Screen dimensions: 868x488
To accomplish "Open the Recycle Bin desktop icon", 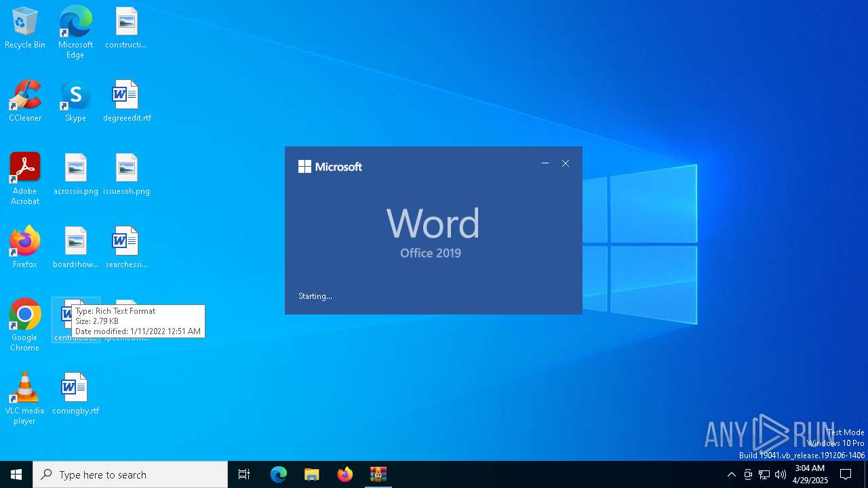I will (x=25, y=28).
